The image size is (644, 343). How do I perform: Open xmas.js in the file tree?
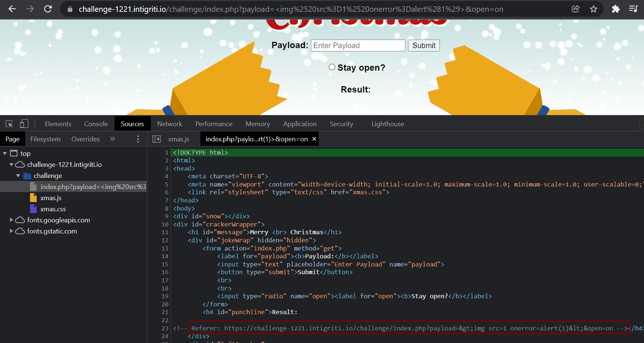pyautogui.click(x=51, y=198)
